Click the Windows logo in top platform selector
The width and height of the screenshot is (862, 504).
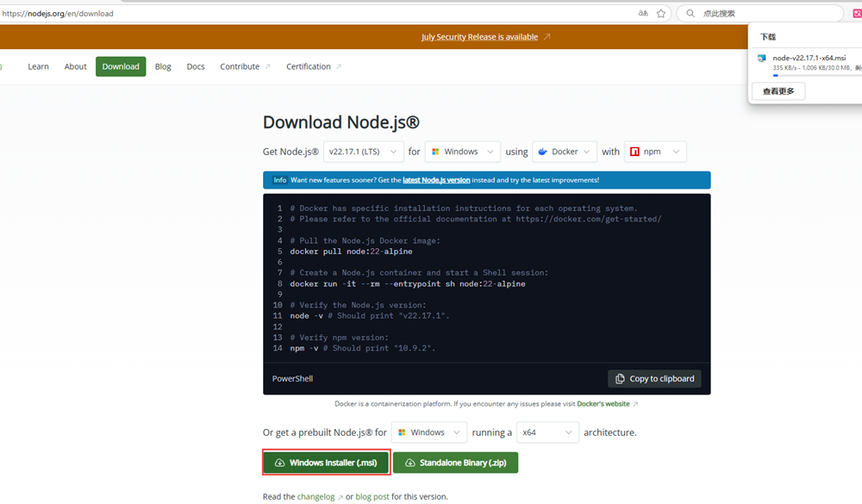tap(435, 152)
